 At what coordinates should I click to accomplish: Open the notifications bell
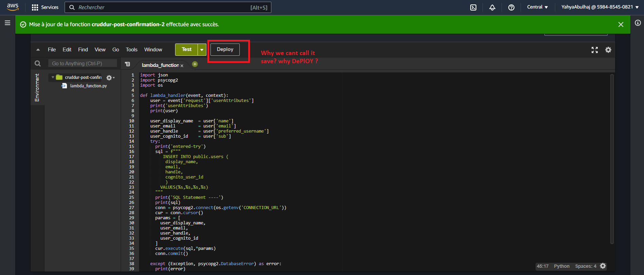coord(492,7)
